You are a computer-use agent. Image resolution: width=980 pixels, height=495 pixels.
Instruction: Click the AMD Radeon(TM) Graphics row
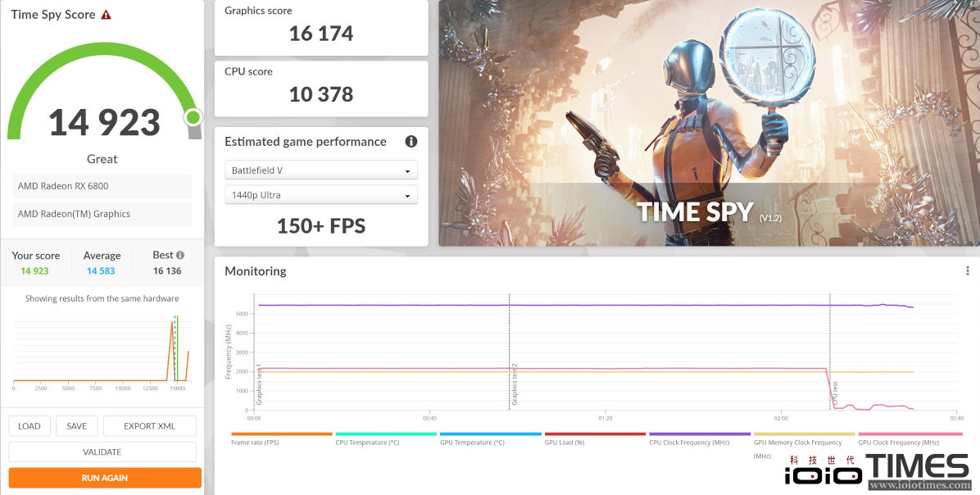coord(102,214)
